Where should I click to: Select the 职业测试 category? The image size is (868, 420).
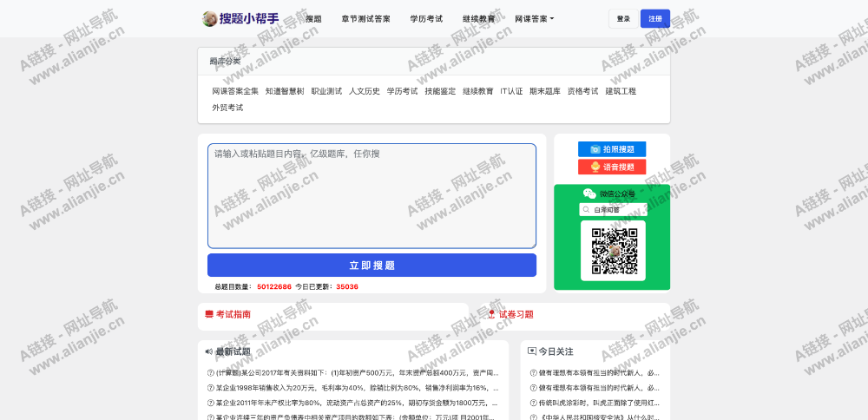point(326,91)
